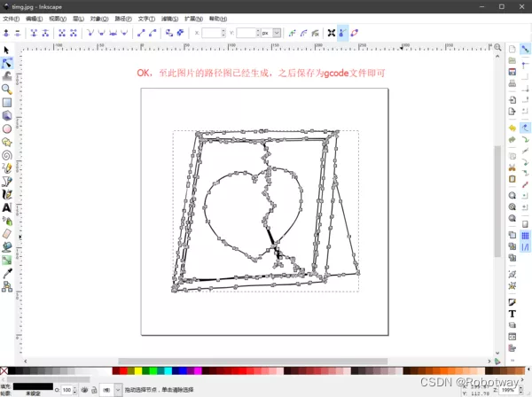Choose the spray objects tool

click(7, 221)
